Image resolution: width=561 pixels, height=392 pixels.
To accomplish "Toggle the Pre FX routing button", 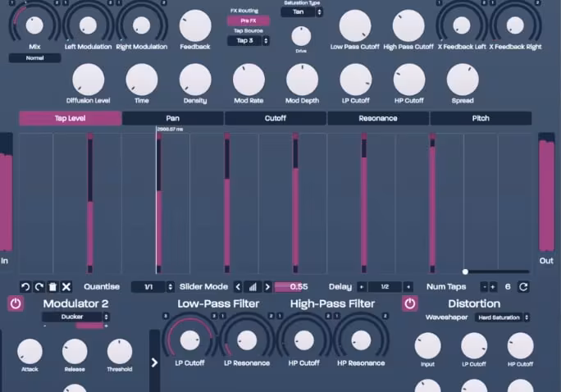I will (249, 21).
